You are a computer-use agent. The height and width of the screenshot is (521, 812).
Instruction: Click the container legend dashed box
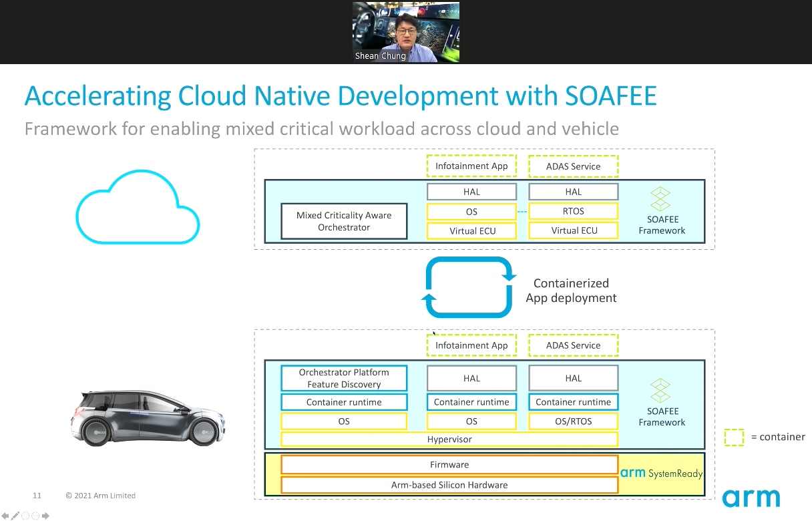pyautogui.click(x=734, y=437)
